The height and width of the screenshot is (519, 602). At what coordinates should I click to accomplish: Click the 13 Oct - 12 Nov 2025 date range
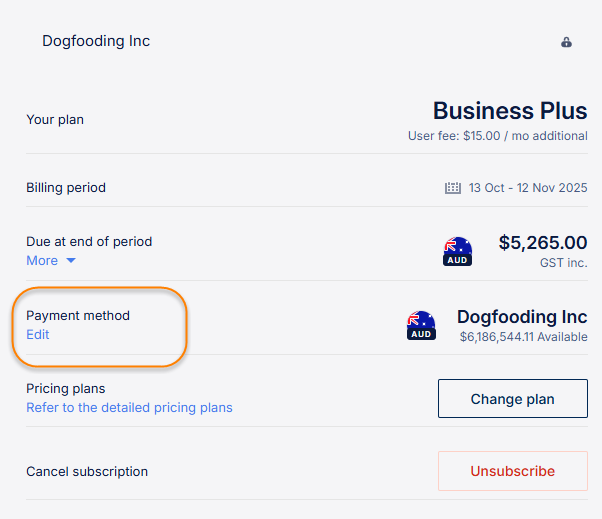click(x=528, y=188)
